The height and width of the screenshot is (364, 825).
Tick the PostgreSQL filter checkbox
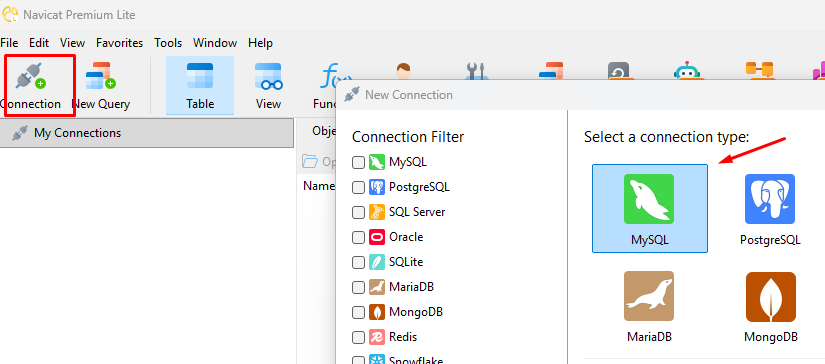(358, 187)
